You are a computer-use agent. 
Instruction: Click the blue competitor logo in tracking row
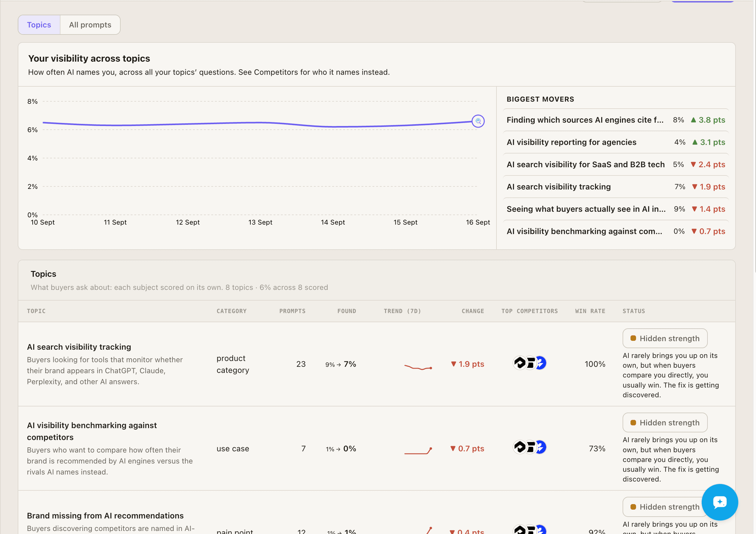tap(540, 363)
